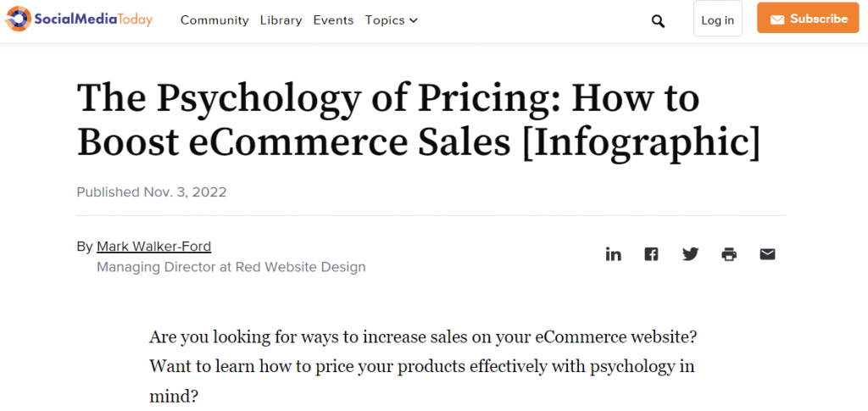Click the SocialMediaToday wordmark text

tap(93, 19)
